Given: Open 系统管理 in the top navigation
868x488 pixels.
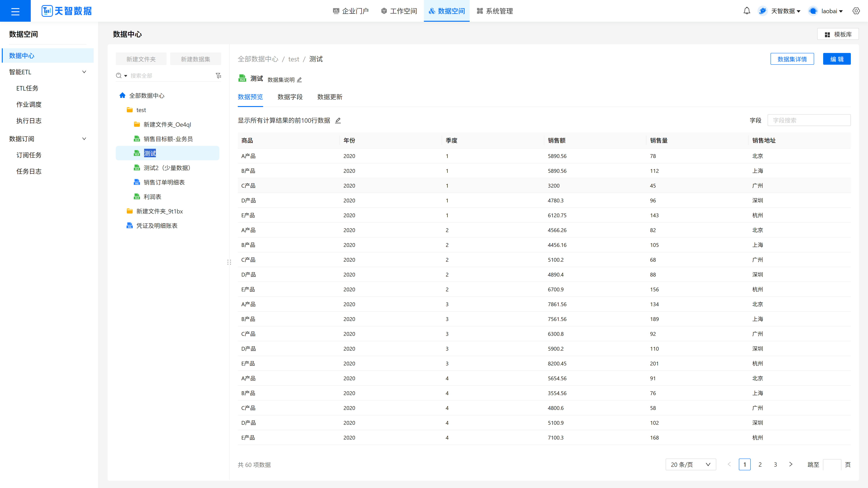Looking at the screenshot, I should [x=495, y=11].
